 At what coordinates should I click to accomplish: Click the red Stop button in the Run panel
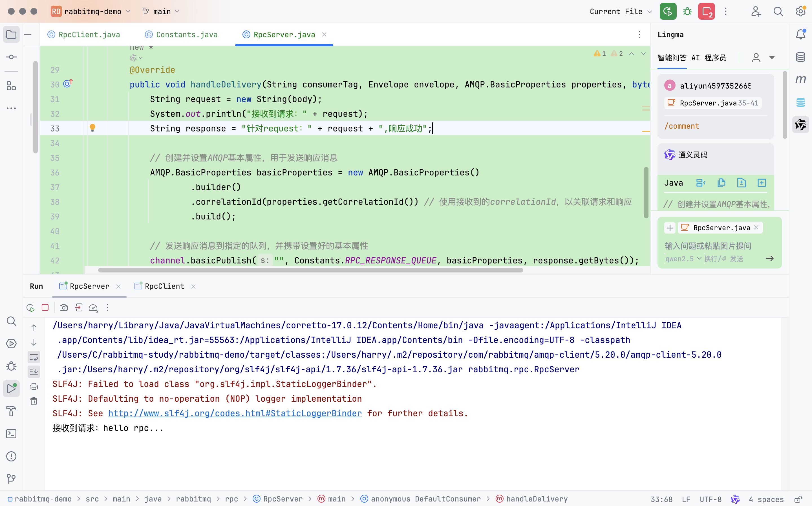click(45, 307)
